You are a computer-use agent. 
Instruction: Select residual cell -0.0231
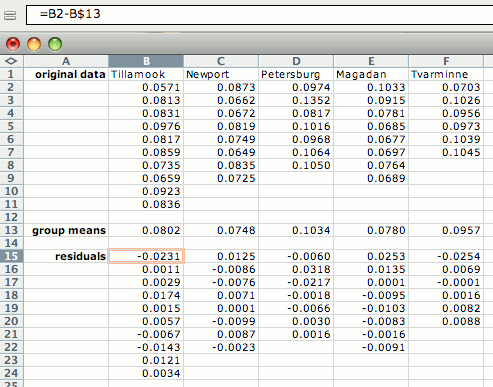146,256
